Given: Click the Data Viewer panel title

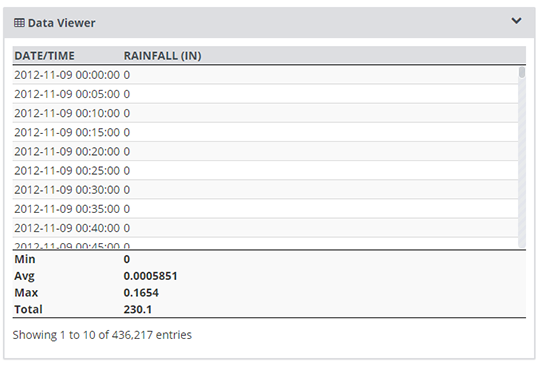Looking at the screenshot, I should [x=61, y=23].
